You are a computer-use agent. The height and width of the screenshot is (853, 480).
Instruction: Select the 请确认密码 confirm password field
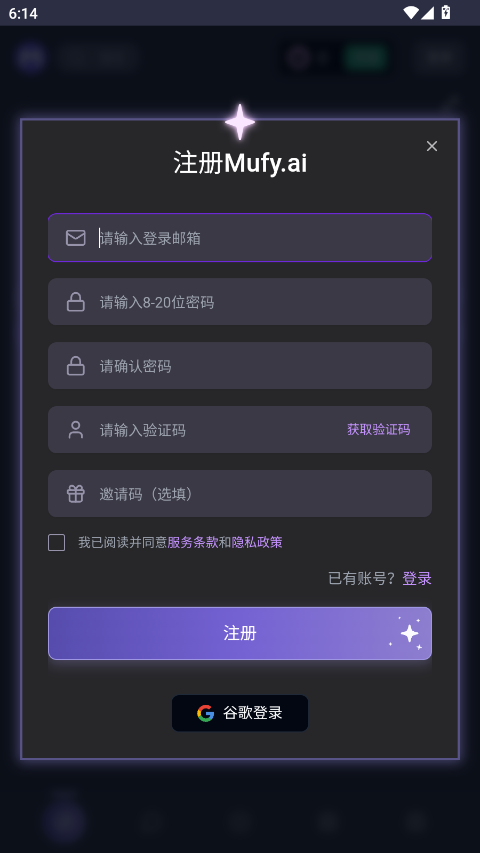click(240, 366)
